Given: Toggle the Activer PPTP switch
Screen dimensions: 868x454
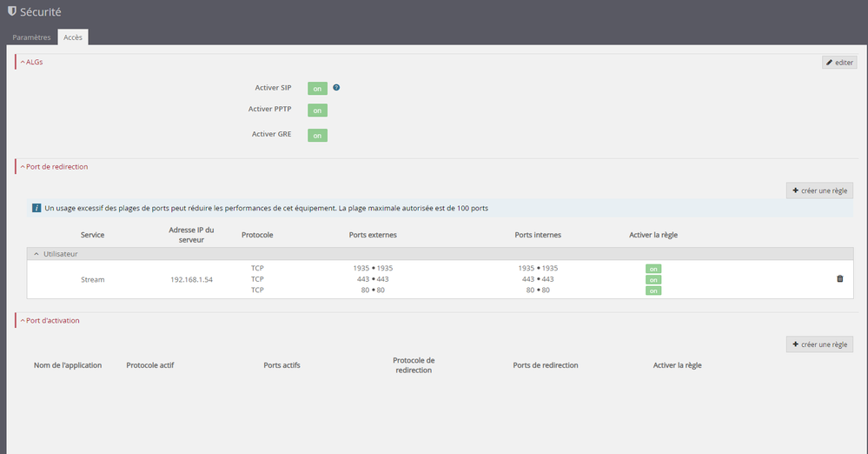Looking at the screenshot, I should pos(317,110).
